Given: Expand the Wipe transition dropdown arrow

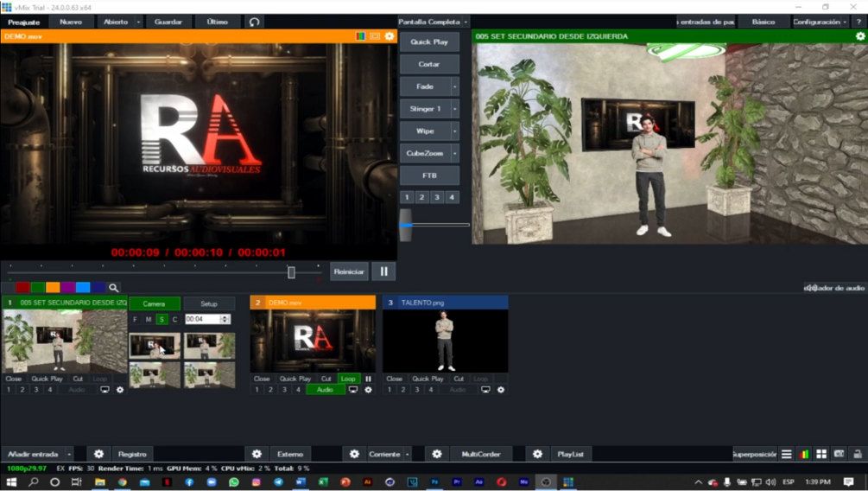Looking at the screenshot, I should [455, 131].
